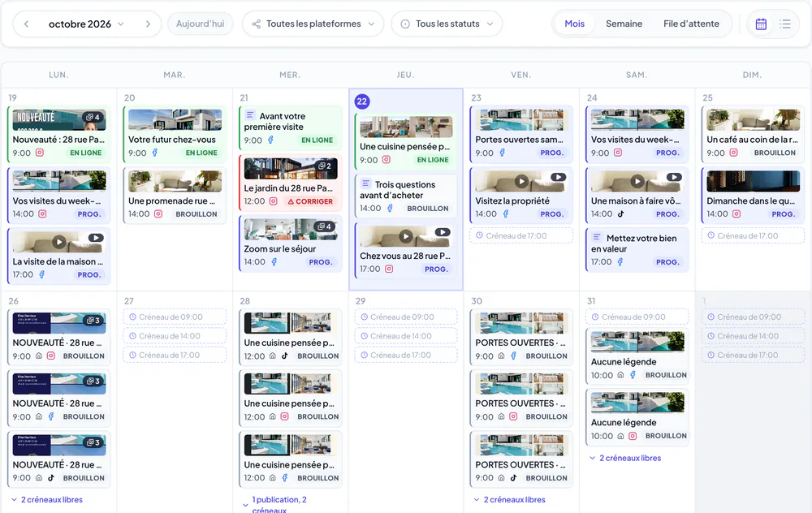Click play icon on 'Une maison à faire vô...' thumbnail

click(637, 181)
